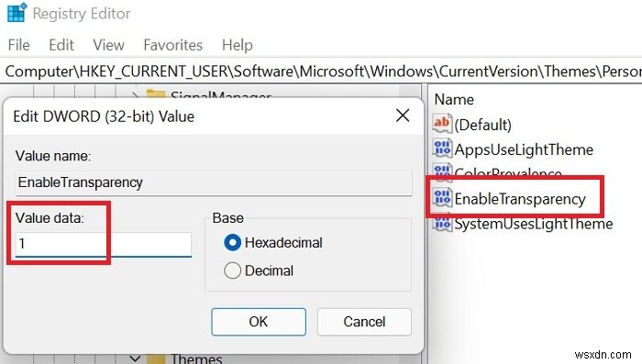Open the File menu
The height and width of the screenshot is (364, 642).
(19, 45)
